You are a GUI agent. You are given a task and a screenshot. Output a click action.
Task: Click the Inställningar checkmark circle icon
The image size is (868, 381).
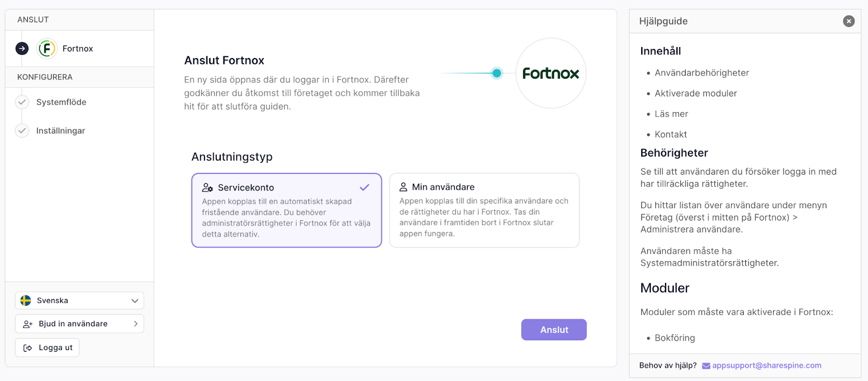click(x=22, y=131)
